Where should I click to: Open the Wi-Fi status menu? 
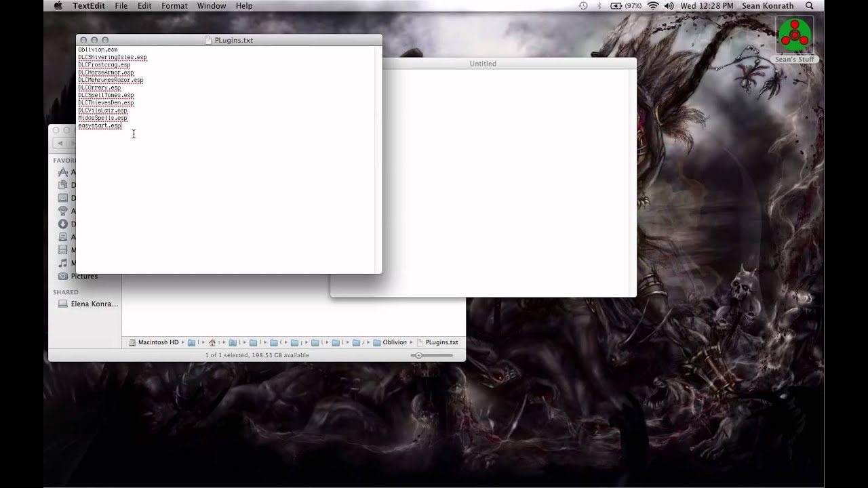[653, 5]
